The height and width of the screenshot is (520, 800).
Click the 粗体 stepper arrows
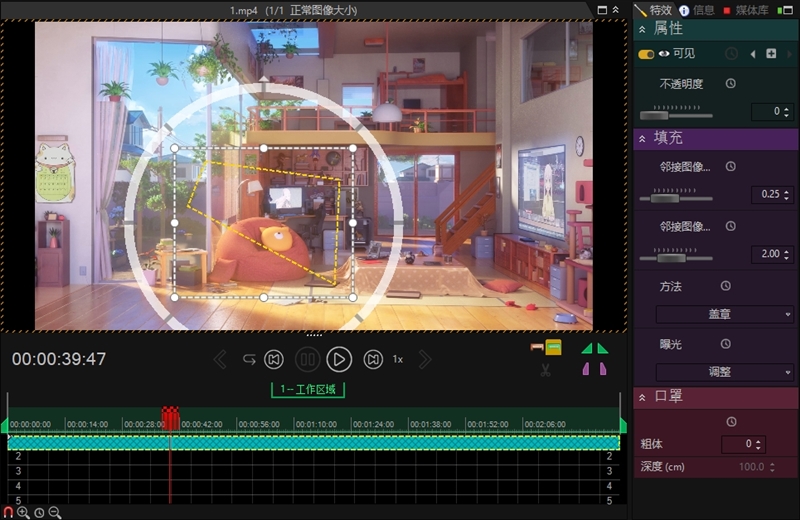[759, 444]
